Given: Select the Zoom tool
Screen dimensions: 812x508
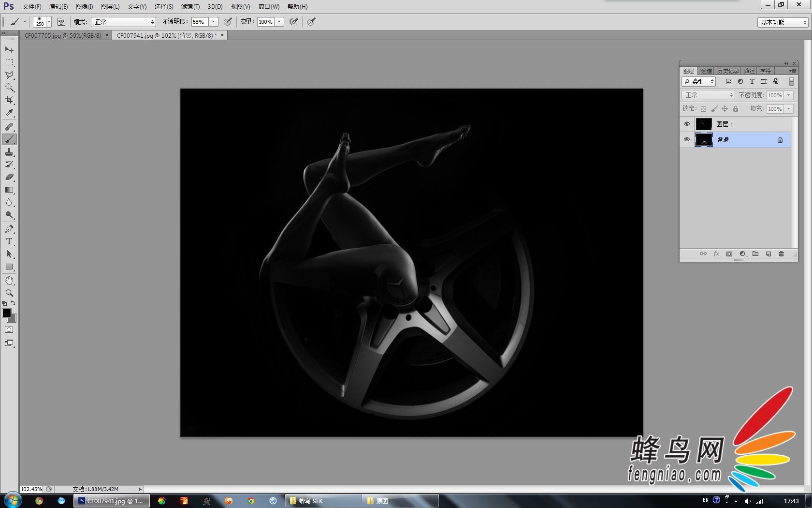Looking at the screenshot, I should pyautogui.click(x=9, y=293).
